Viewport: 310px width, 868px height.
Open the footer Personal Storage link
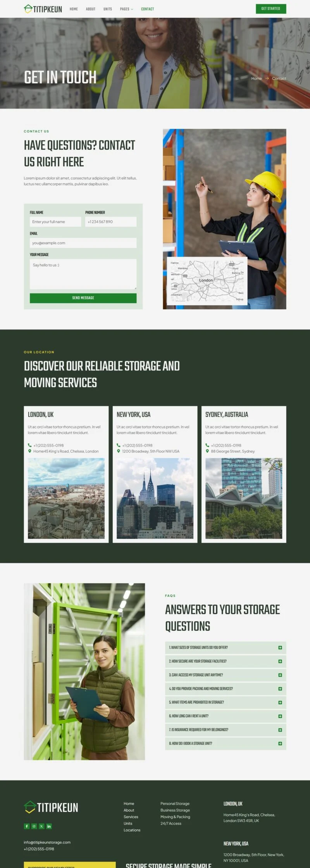coord(175,804)
